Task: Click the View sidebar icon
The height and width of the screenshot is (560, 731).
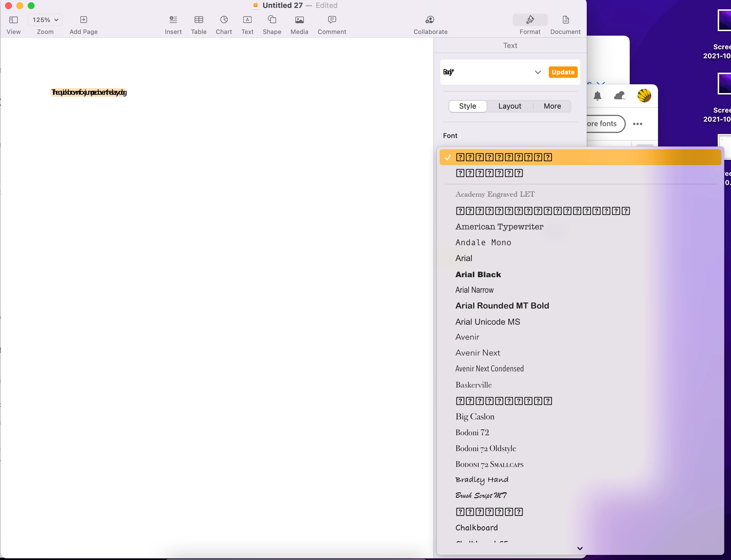Action: (13, 20)
